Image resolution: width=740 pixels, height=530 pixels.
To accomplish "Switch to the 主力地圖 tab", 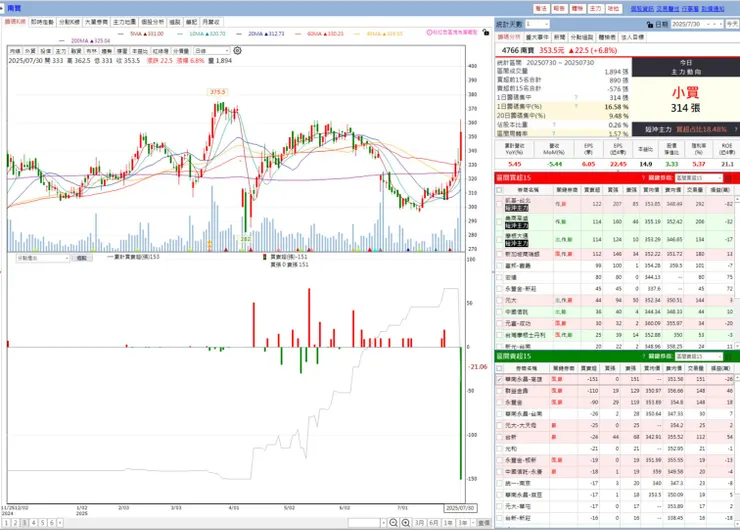I will [x=124, y=22].
